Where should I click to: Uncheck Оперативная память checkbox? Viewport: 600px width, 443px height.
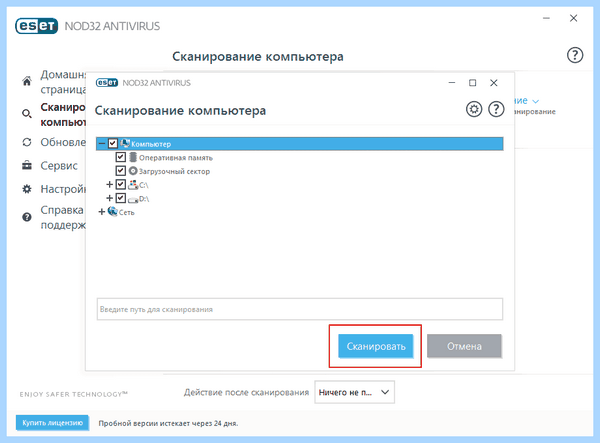121,157
